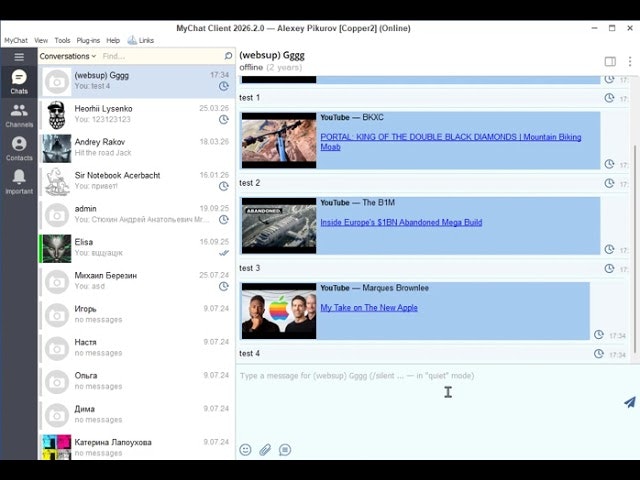Click the mountain biking video thumbnail
This screenshot has height=480, width=640.
tap(279, 140)
